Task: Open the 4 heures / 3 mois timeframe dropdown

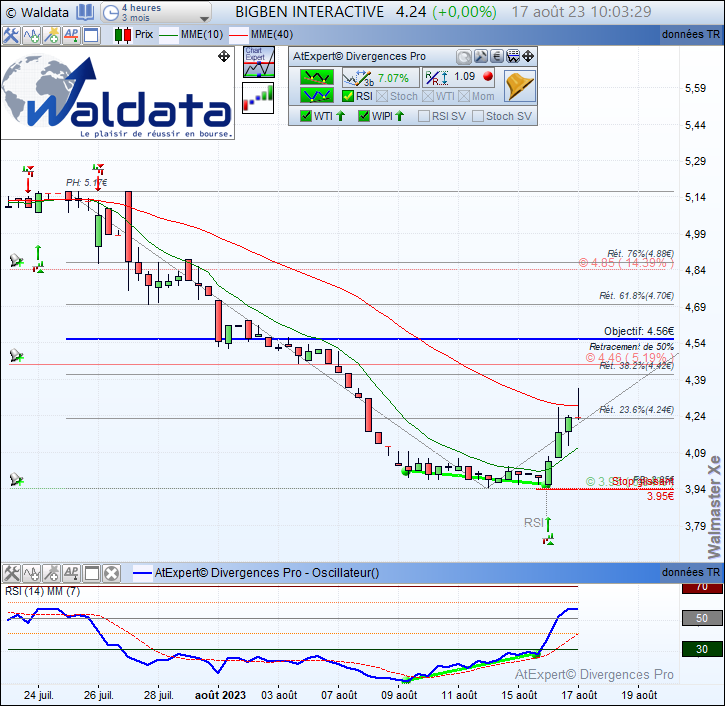Action: coord(156,12)
